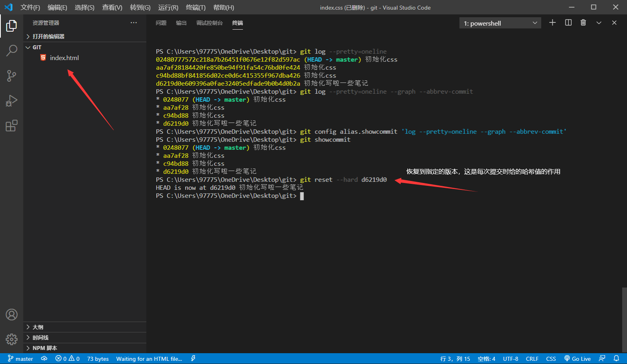The height and width of the screenshot is (364, 627).
Task: Toggle maximized panel size chevron
Action: point(599,23)
